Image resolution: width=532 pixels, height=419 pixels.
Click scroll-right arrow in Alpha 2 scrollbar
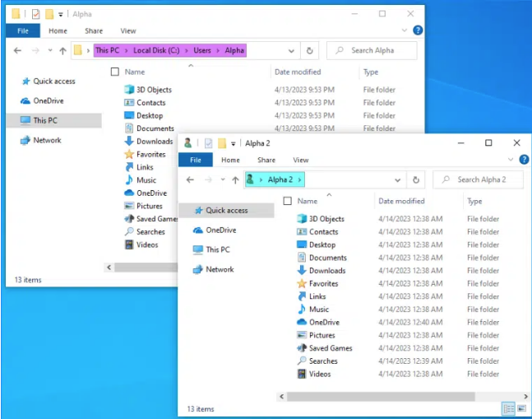525,396
